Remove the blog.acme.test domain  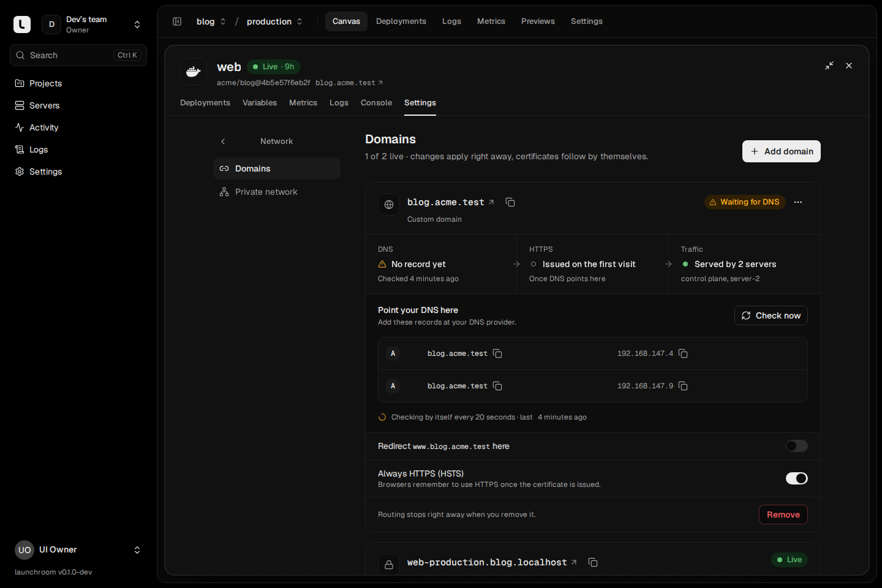click(783, 514)
